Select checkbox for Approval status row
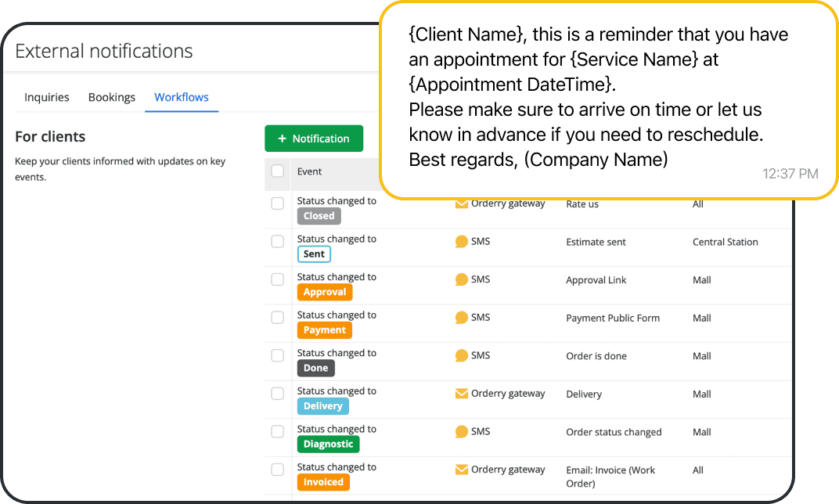This screenshot has width=839, height=504. coord(278,279)
